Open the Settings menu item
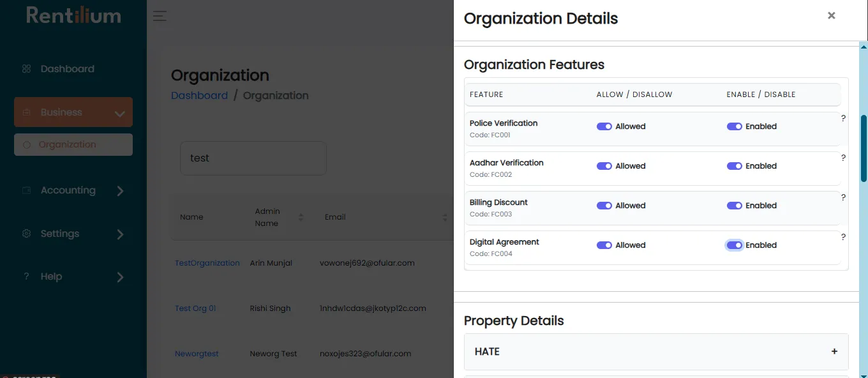This screenshot has width=868, height=378. click(60, 234)
